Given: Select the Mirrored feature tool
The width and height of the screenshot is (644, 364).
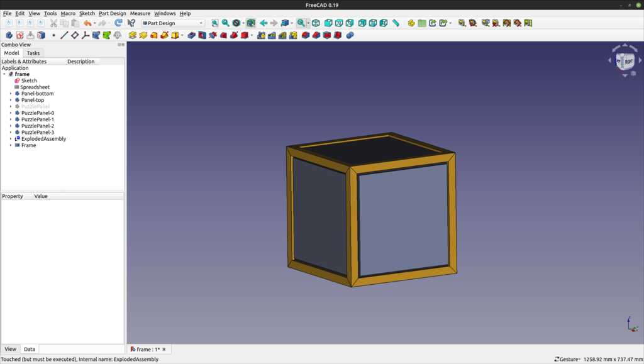Looking at the screenshot, I should (x=261, y=35).
